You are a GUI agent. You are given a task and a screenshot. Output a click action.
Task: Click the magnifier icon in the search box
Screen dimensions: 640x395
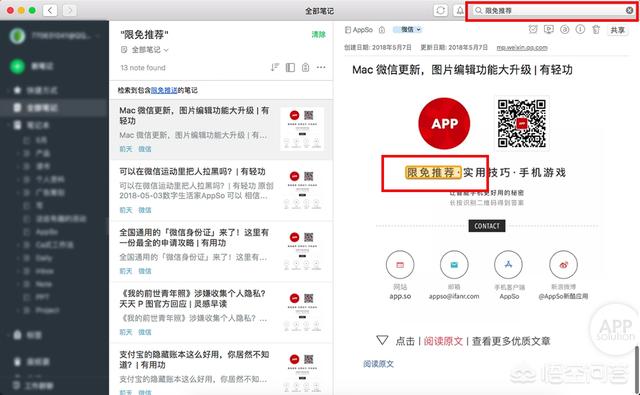(478, 11)
